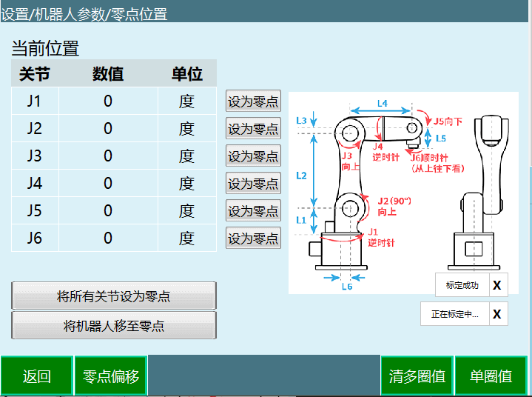The width and height of the screenshot is (532, 397).
Task: Open 零点偏移 zero offset page
Action: pos(111,376)
